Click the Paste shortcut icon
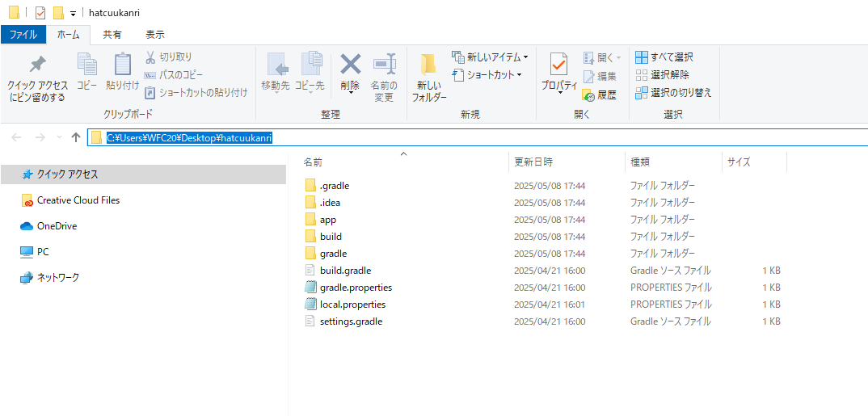Viewport: 868px width, 416px height. (150, 92)
